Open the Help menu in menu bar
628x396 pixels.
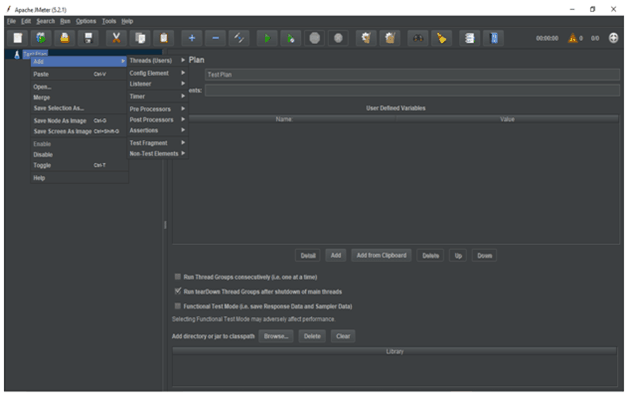pos(127,21)
